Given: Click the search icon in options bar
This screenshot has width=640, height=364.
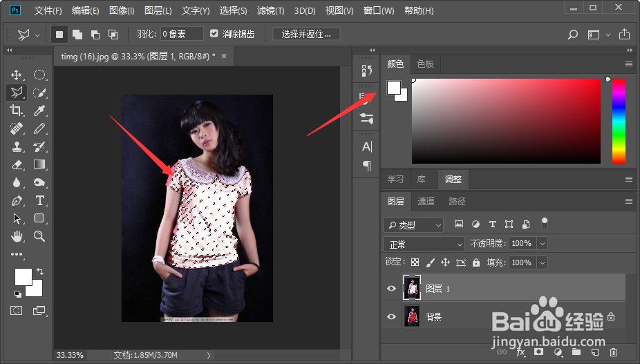Looking at the screenshot, I should coord(573,35).
